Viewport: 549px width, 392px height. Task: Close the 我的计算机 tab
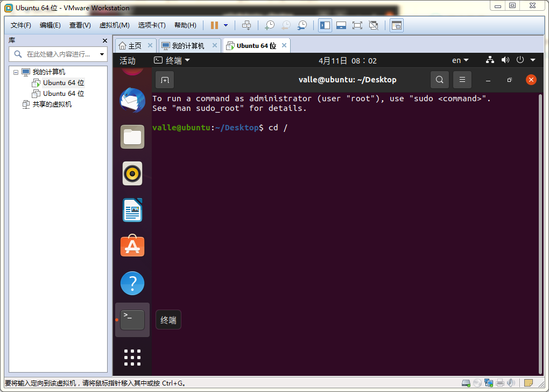pyautogui.click(x=215, y=46)
